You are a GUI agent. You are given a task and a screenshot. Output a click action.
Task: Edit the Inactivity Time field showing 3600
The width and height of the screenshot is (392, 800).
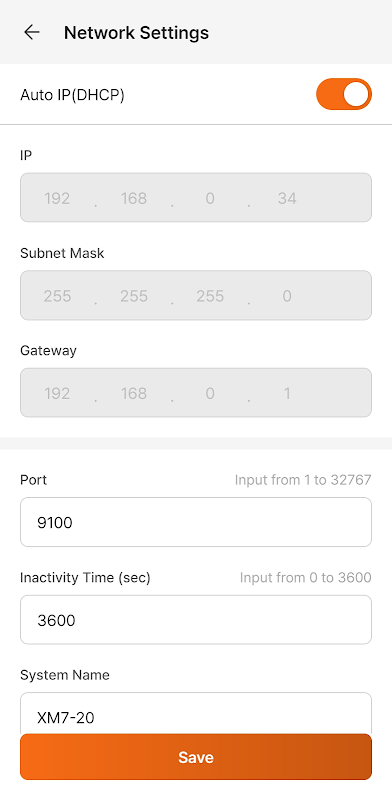click(x=196, y=619)
